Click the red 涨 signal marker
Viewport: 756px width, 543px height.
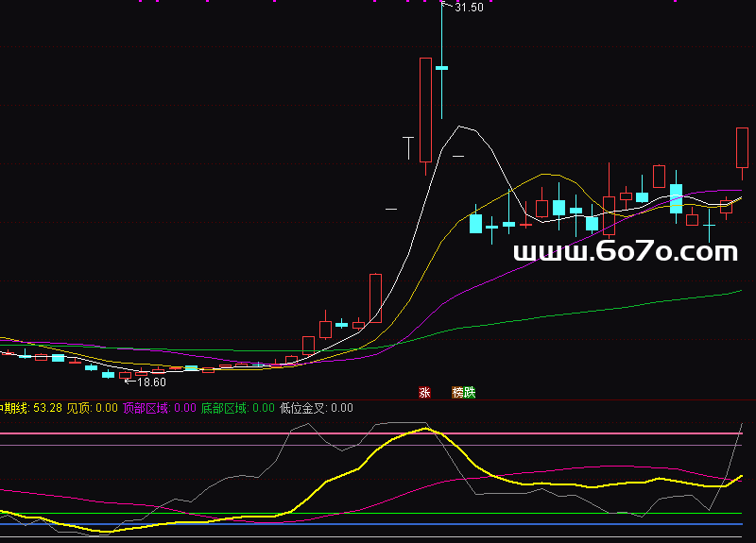coord(424,392)
